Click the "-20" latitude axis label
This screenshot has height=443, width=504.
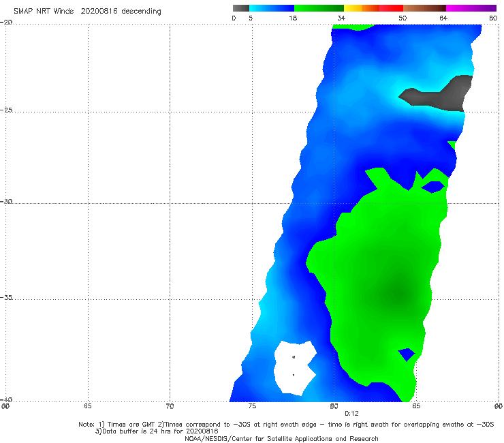point(6,22)
